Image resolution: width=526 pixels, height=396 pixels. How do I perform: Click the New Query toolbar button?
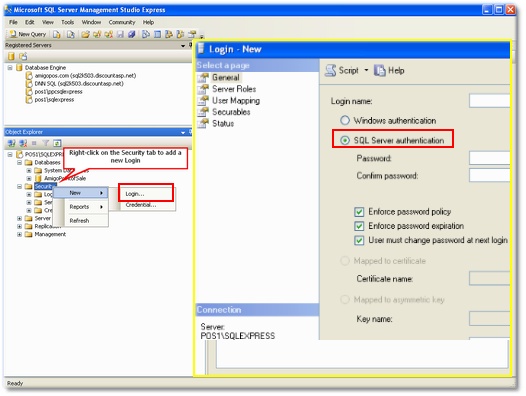click(x=28, y=34)
